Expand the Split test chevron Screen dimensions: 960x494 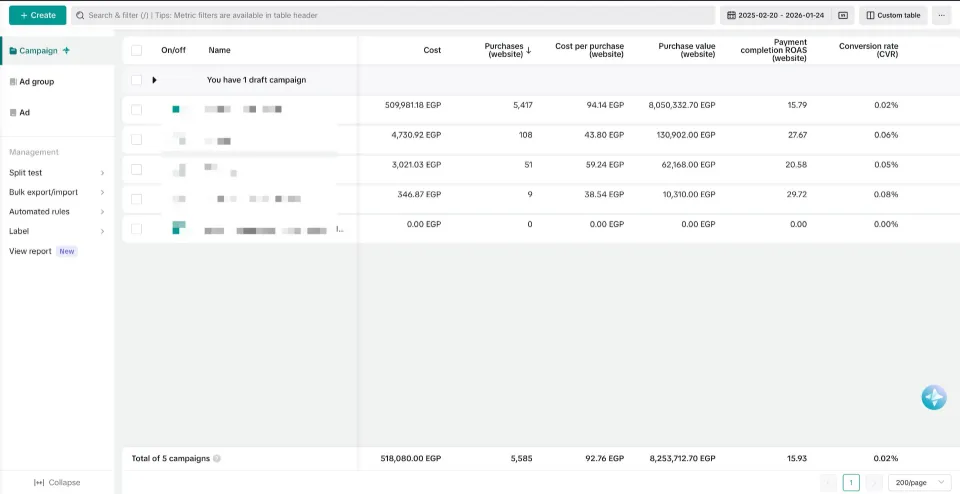[x=102, y=173]
